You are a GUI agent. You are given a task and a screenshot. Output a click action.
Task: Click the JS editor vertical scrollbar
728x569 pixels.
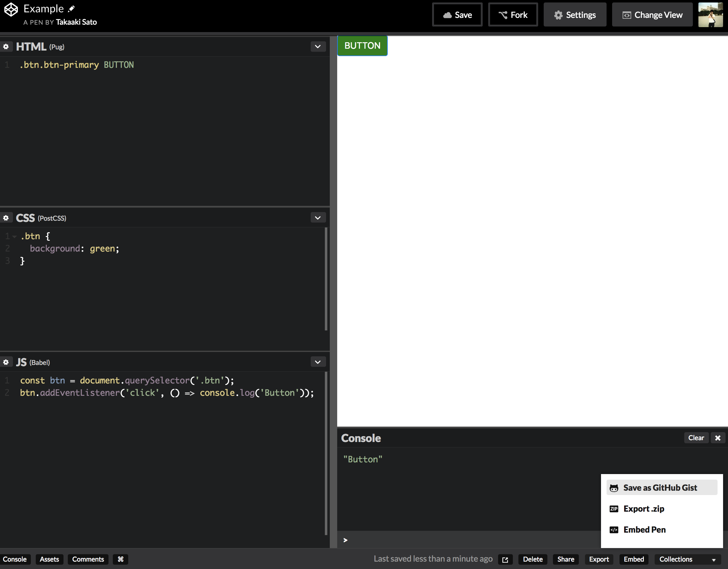(x=326, y=453)
